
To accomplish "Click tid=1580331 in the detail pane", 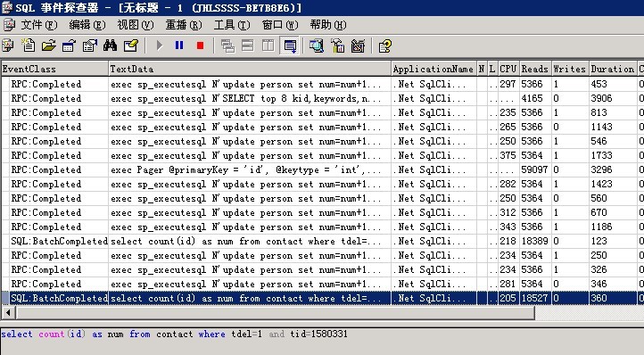I will [x=318, y=334].
